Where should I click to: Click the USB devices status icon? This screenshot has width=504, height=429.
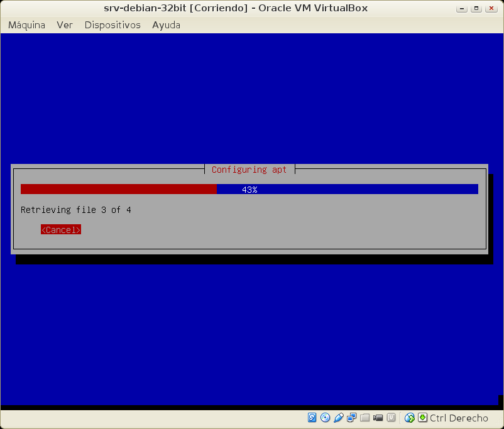coord(338,418)
